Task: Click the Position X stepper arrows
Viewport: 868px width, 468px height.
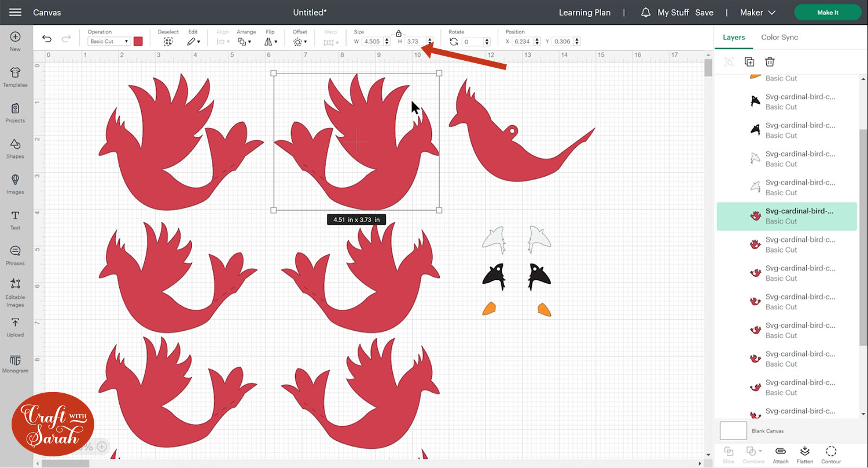Action: [536, 42]
